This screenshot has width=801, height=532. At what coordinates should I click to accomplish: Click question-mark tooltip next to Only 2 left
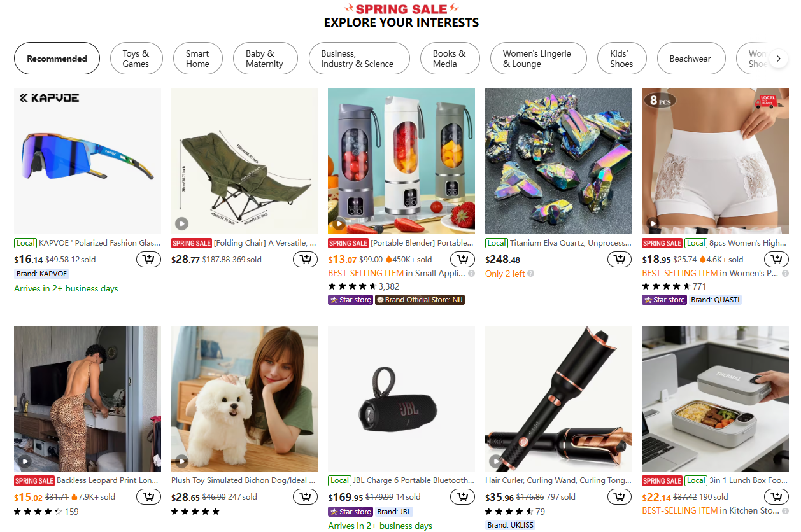[530, 272]
